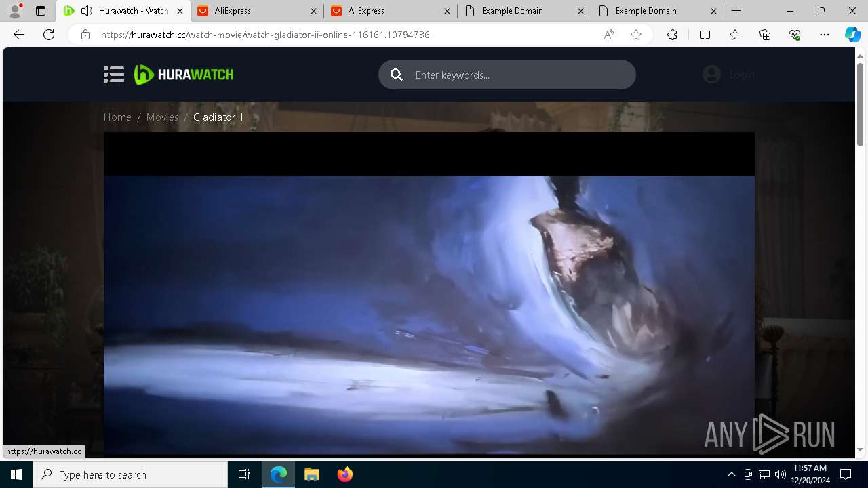Open the Login link

click(x=741, y=75)
